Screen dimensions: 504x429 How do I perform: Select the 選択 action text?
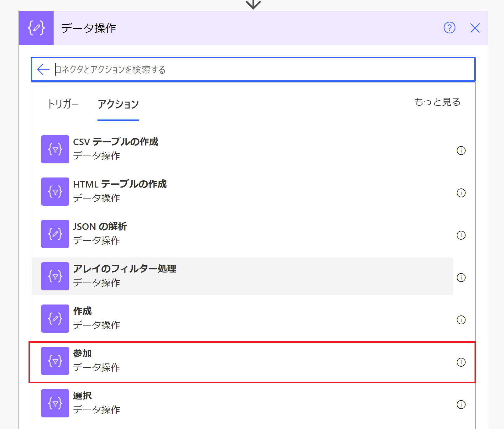coord(82,396)
